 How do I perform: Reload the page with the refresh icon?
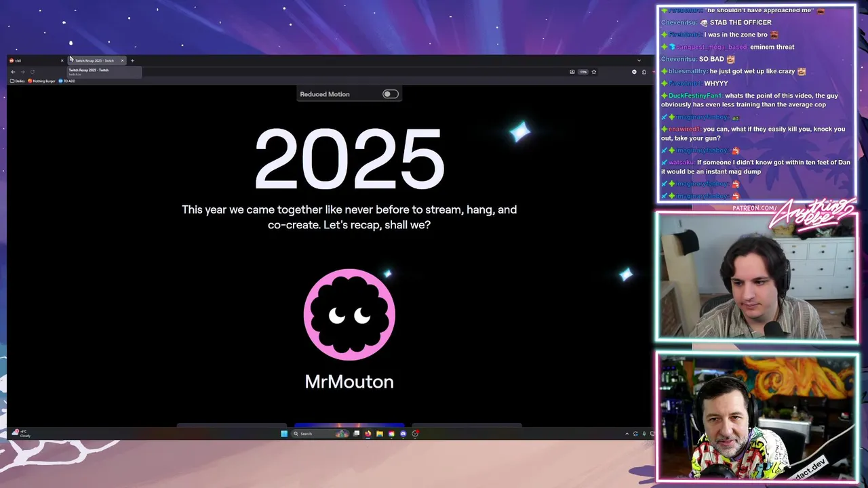pyautogui.click(x=33, y=72)
